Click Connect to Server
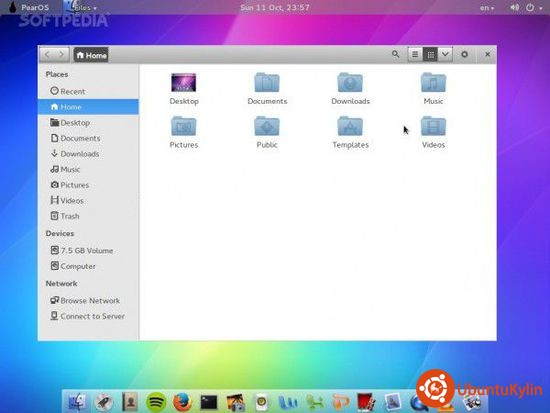 tap(88, 316)
